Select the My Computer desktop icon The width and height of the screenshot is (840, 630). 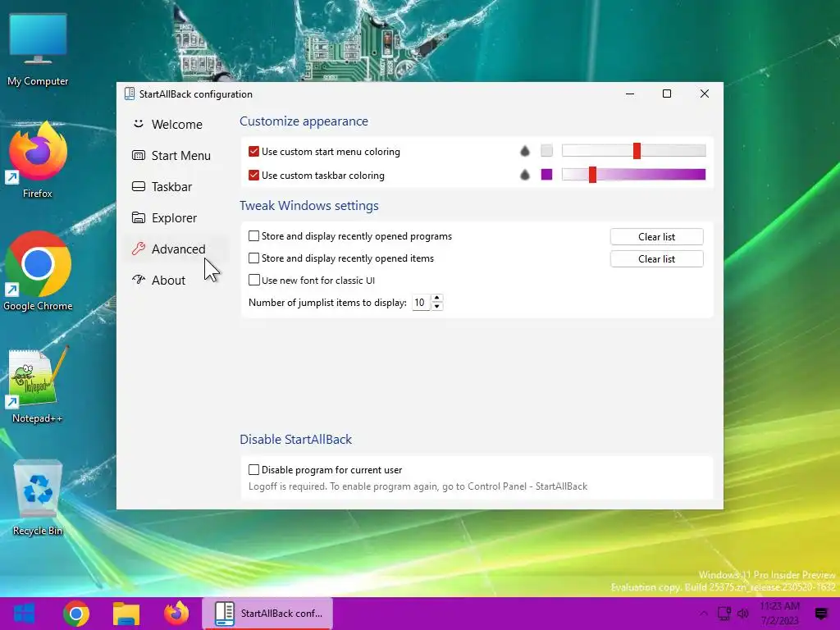pos(38,49)
